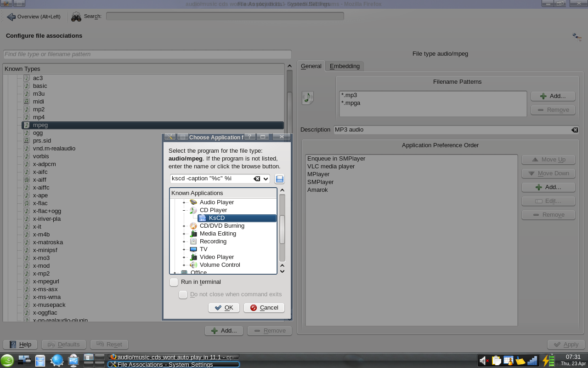Screen dimensions: 588x368
Task: Click Add under Filename Patterns
Action: [x=553, y=96]
